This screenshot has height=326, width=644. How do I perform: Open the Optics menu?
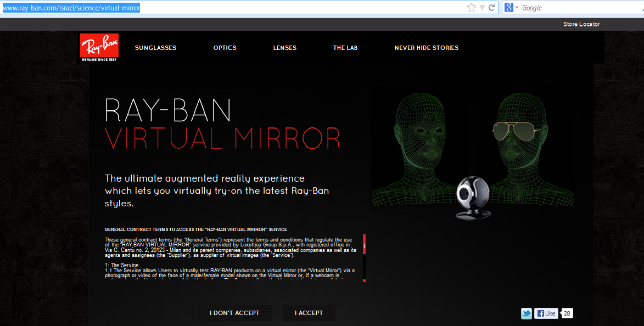pyautogui.click(x=225, y=48)
